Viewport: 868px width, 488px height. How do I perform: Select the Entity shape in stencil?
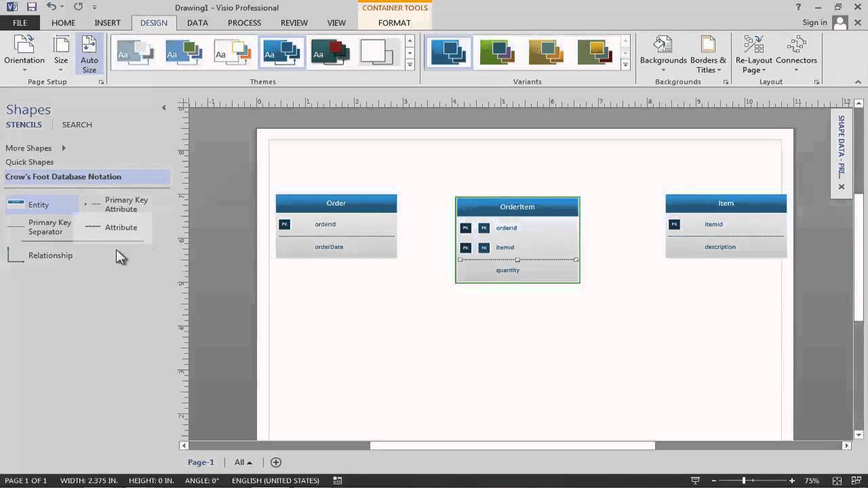pos(41,205)
